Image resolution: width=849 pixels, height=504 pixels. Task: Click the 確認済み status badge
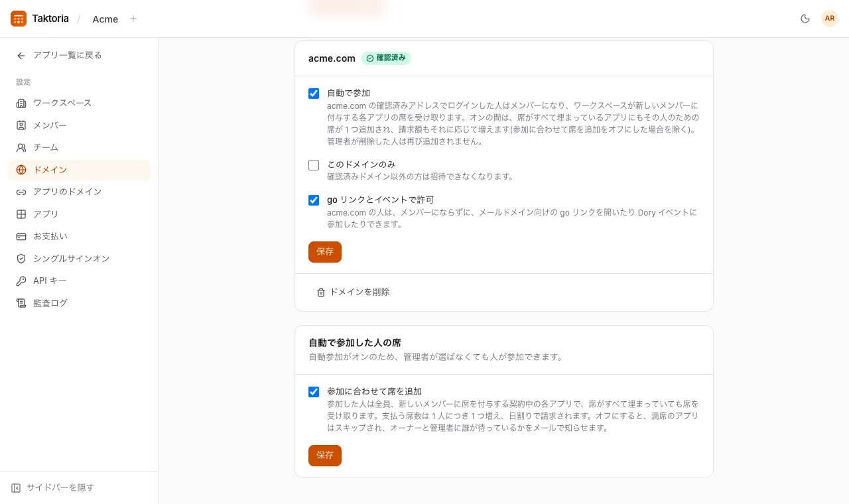[386, 58]
